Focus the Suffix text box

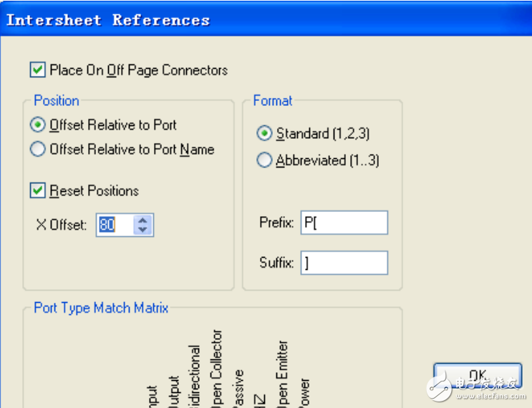coord(344,263)
